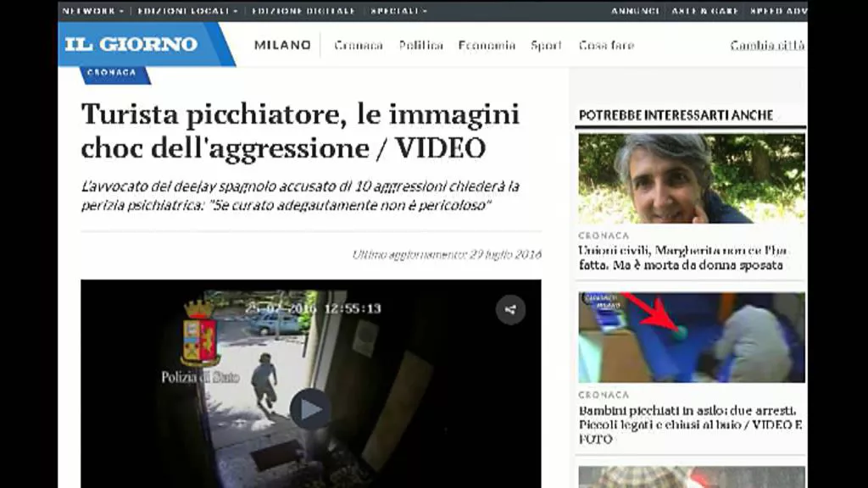This screenshot has height=488, width=868.
Task: Expand the NETWORK dropdown
Action: coord(93,10)
